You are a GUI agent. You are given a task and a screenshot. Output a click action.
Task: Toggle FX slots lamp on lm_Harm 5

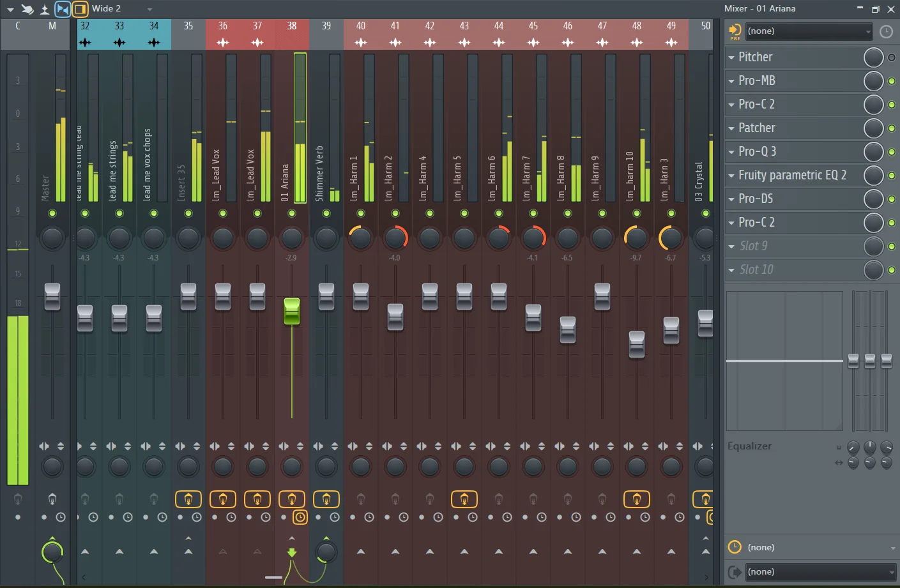(464, 499)
